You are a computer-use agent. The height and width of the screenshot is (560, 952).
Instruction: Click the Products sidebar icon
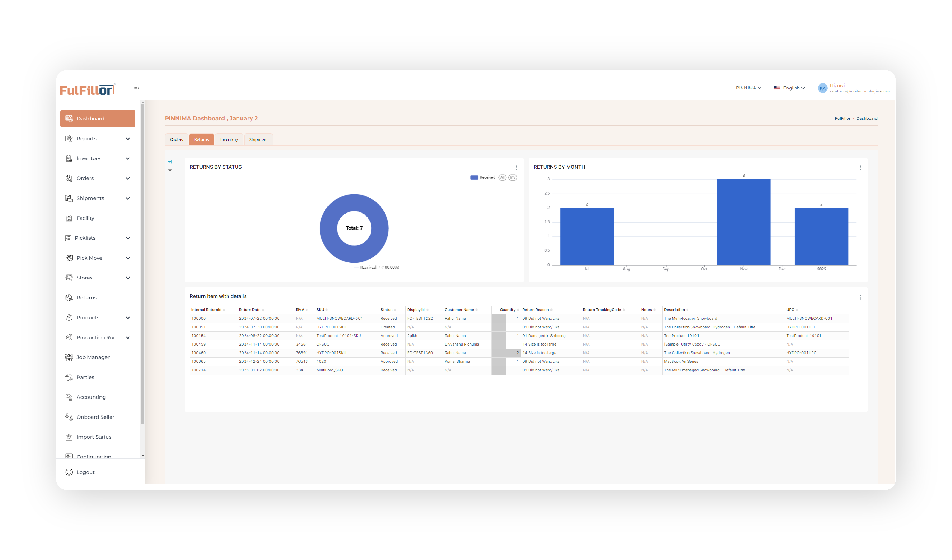69,318
